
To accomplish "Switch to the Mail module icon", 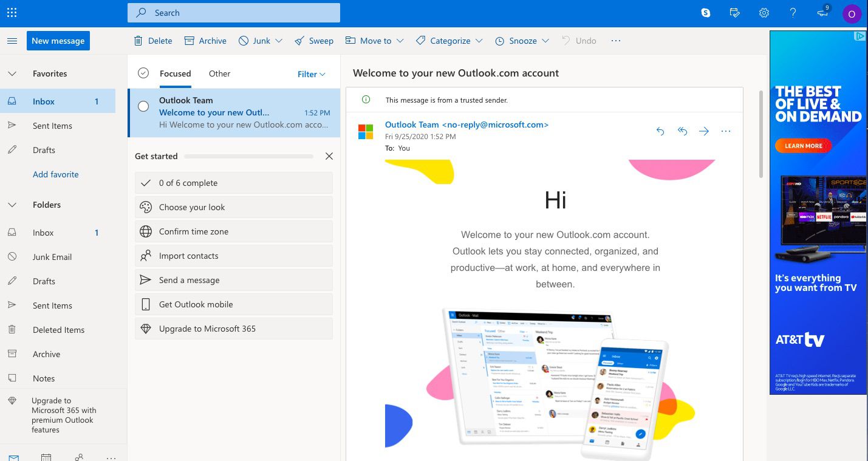I will pos(13,457).
